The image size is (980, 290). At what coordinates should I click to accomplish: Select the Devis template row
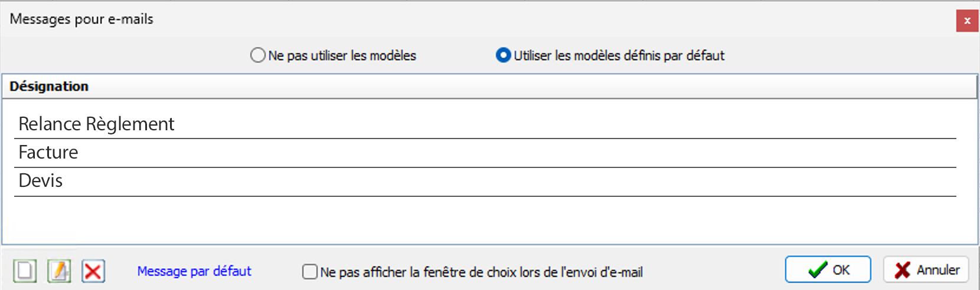pyautogui.click(x=485, y=181)
